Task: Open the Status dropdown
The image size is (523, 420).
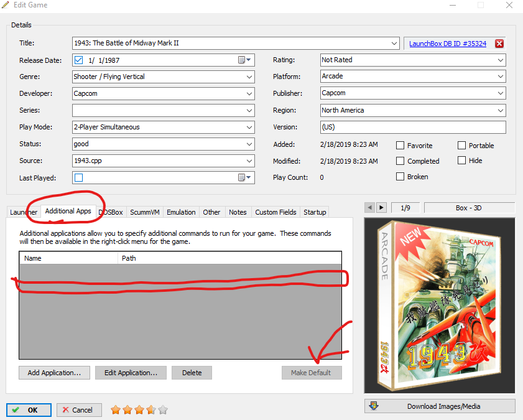Action: pyautogui.click(x=249, y=144)
